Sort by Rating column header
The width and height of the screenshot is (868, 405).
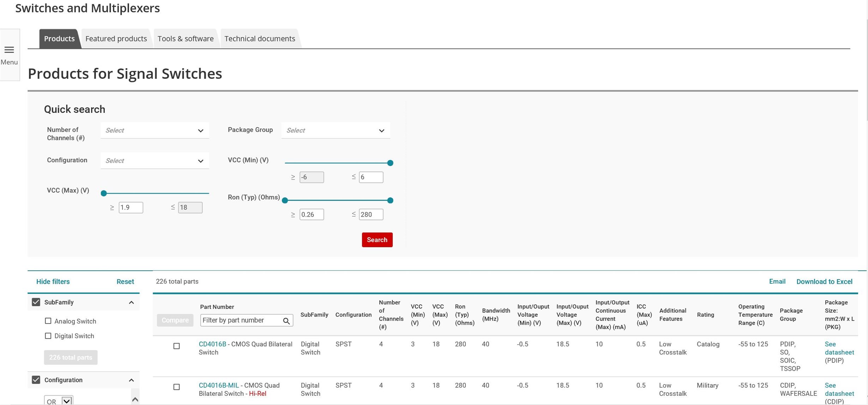point(705,315)
